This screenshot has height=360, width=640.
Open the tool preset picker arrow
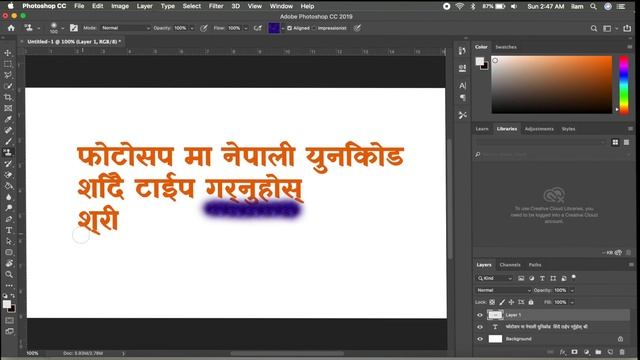pos(38,28)
